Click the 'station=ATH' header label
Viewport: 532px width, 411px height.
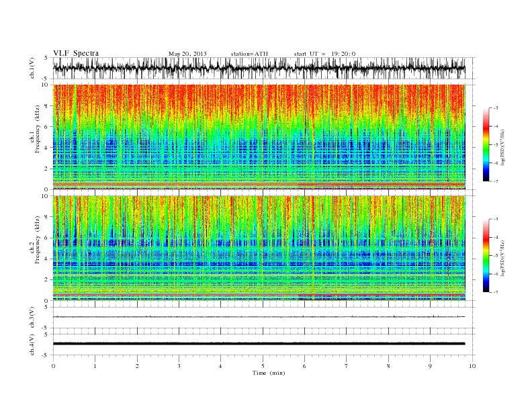pos(249,54)
